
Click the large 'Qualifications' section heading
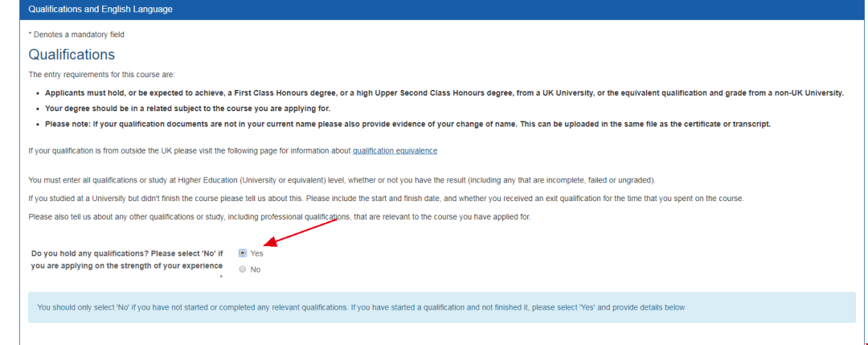(x=72, y=55)
